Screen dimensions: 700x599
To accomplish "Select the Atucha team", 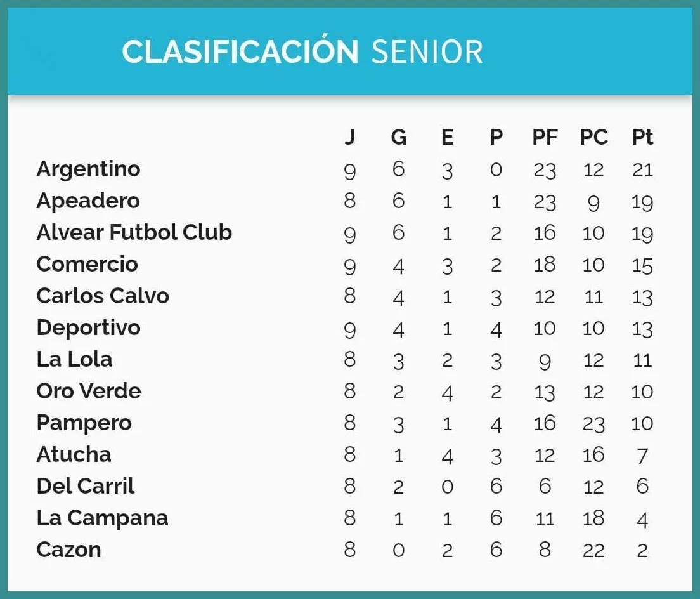I will pos(74,455).
